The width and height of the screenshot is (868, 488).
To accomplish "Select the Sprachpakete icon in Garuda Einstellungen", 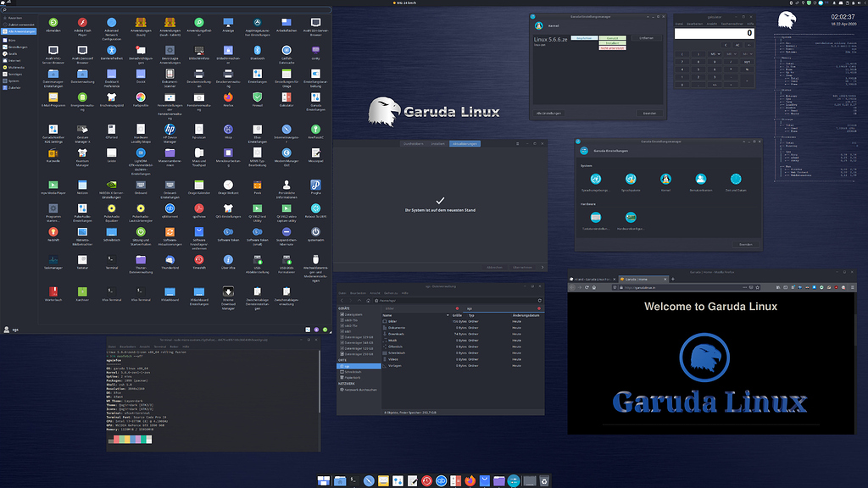I will pyautogui.click(x=630, y=178).
